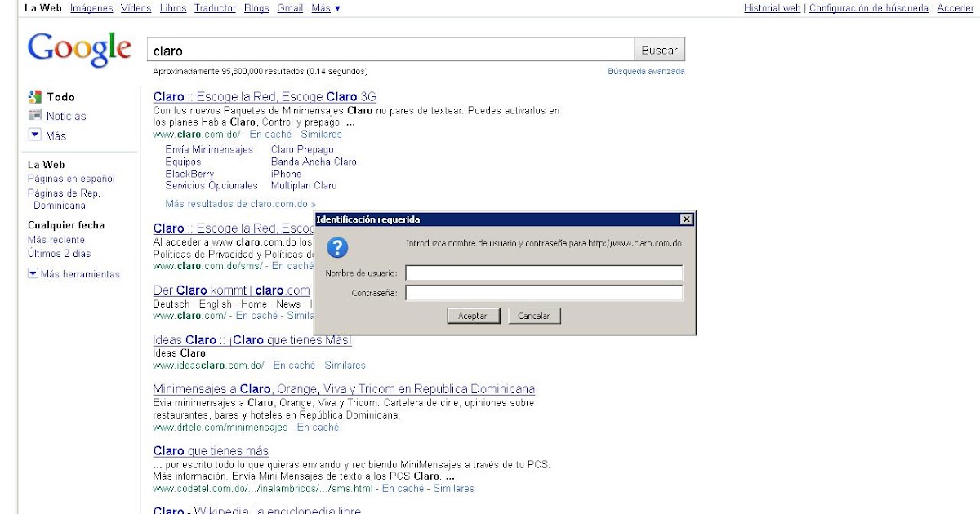Open Minimensajes a Claro, Orange, Viva result
The width and height of the screenshot is (980, 514).
pyautogui.click(x=344, y=389)
